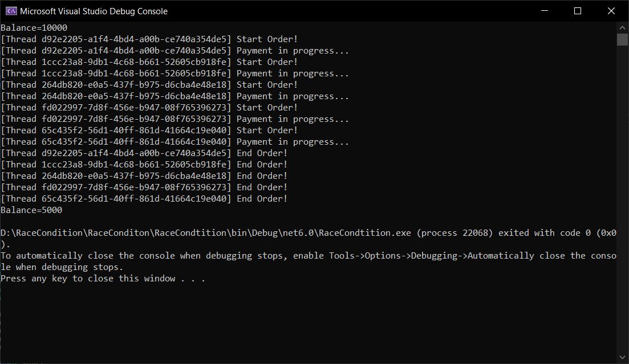The width and height of the screenshot is (629, 364).
Task: Click the 'Microsoft Visual Studio Debug Console' title text
Action: point(94,11)
